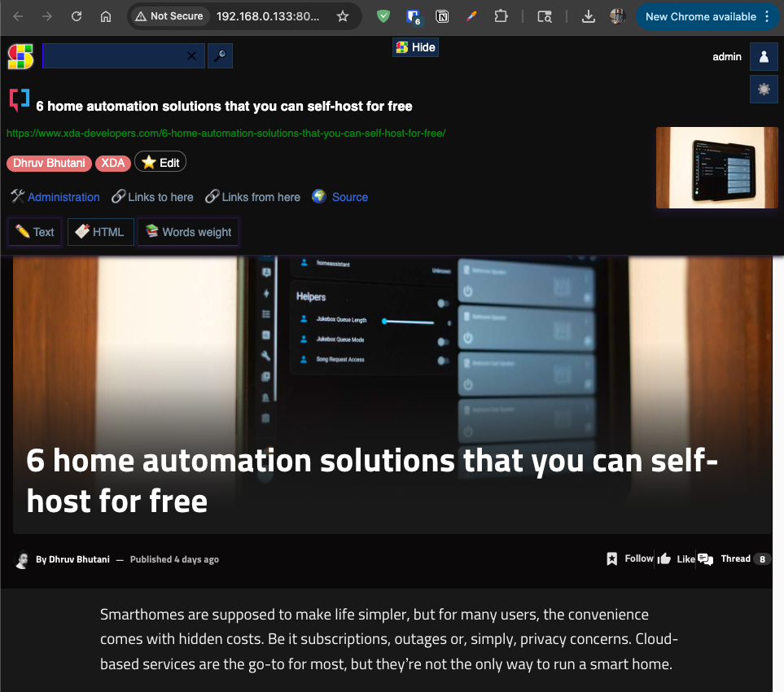This screenshot has width=784, height=692.
Task: Open the Administration link
Action: coord(55,197)
